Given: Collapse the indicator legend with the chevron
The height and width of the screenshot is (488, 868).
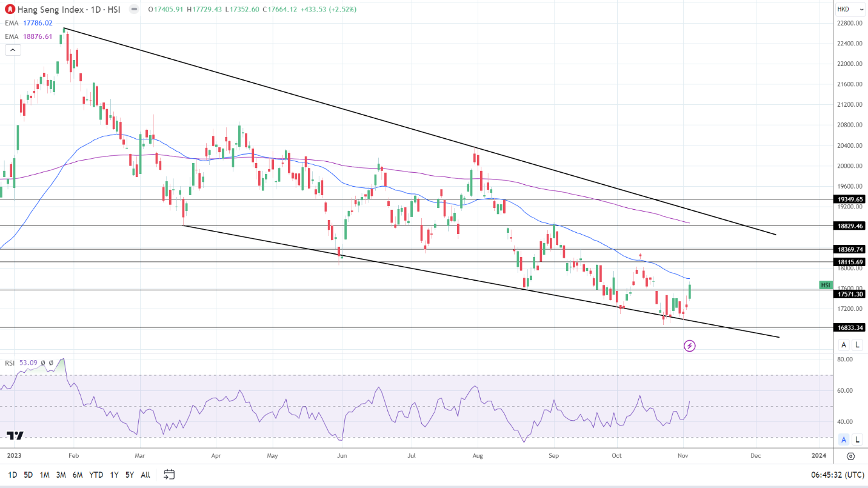Looking at the screenshot, I should click(x=13, y=50).
